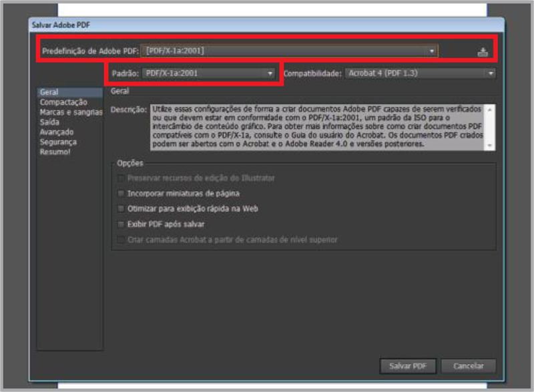Click the description scrollbar up arrow
Screen dimensions: 534x392
[x=490, y=110]
